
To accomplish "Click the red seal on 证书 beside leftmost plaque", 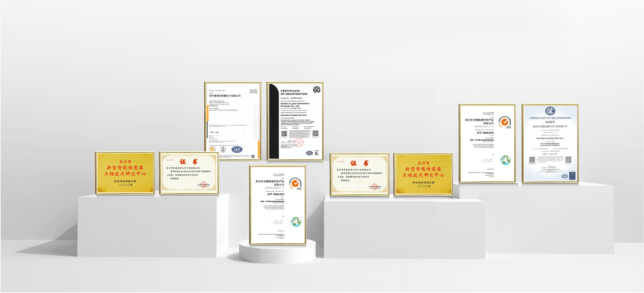I will 203,185.
